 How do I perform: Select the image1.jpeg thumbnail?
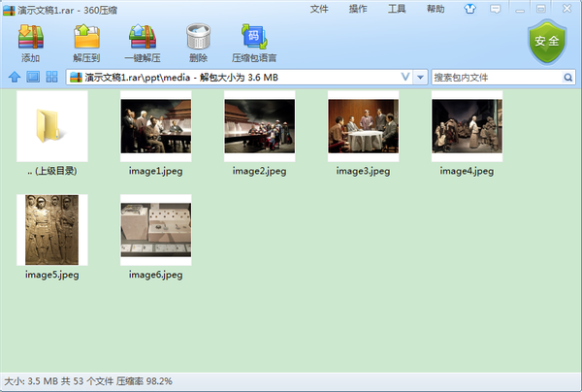(156, 126)
